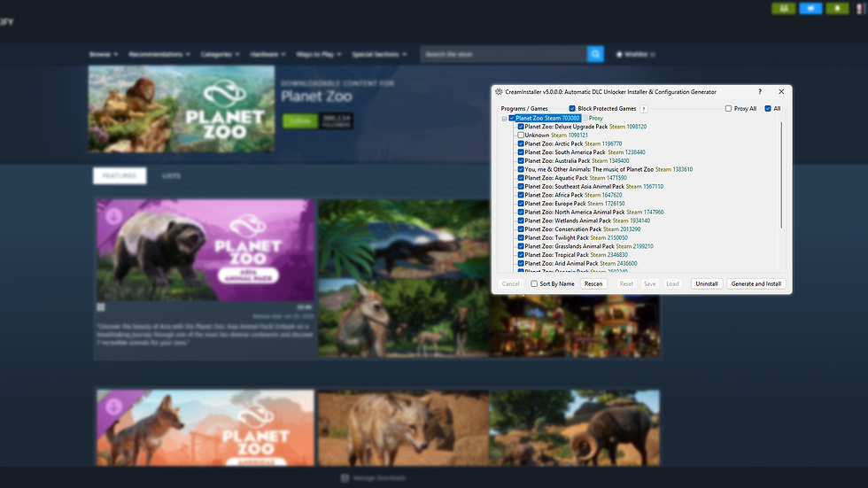
Task: Open the honey badger screenshot thumbnail
Action: (x=404, y=239)
